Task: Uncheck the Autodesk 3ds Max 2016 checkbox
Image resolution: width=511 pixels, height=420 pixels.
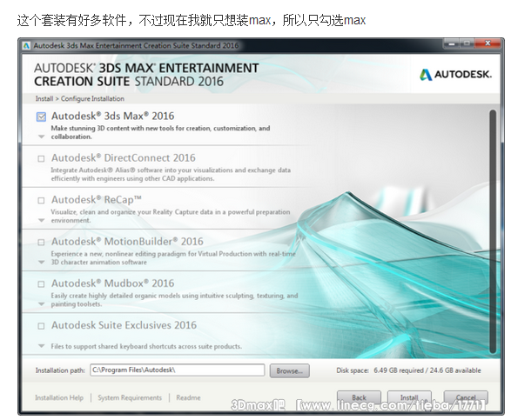Action: (41, 117)
